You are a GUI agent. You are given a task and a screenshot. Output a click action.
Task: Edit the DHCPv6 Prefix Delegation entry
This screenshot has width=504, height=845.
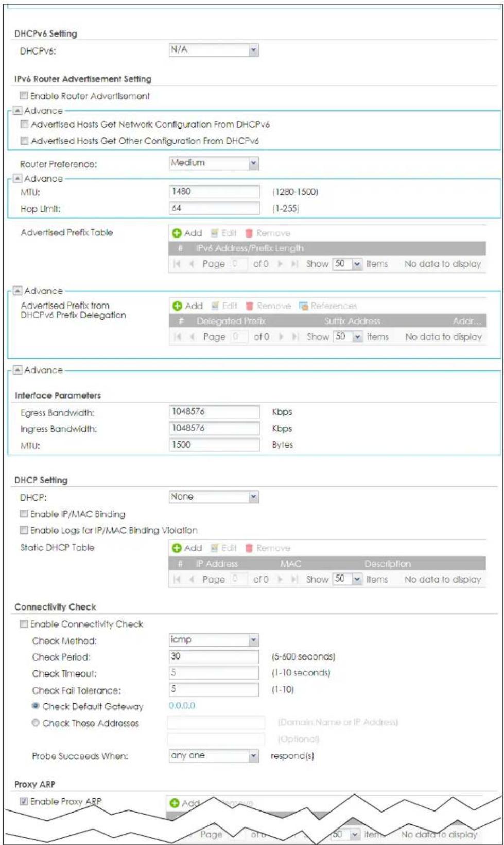[x=224, y=306]
